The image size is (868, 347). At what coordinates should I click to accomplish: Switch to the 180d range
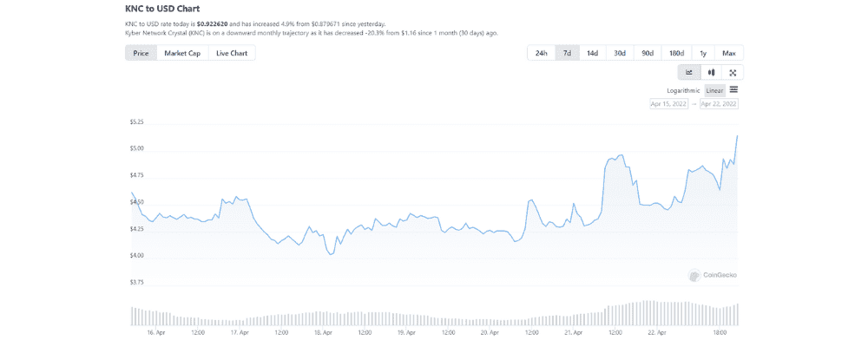(x=676, y=54)
